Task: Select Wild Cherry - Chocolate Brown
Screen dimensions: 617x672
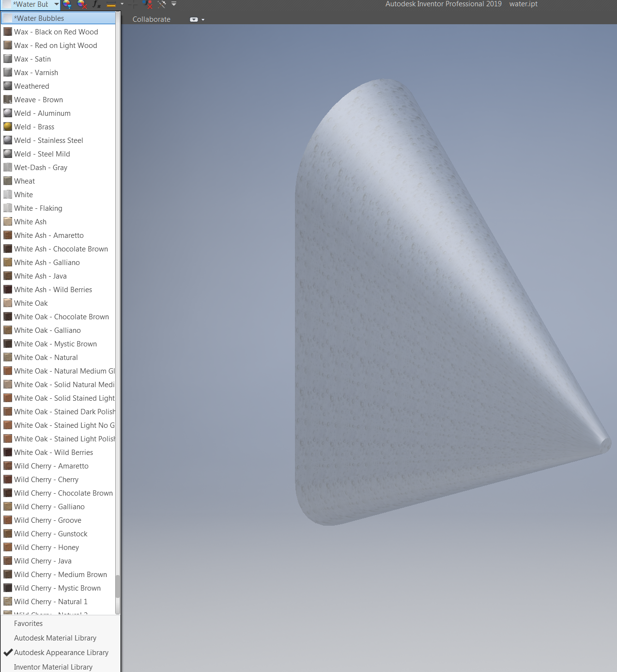Action: [58, 493]
